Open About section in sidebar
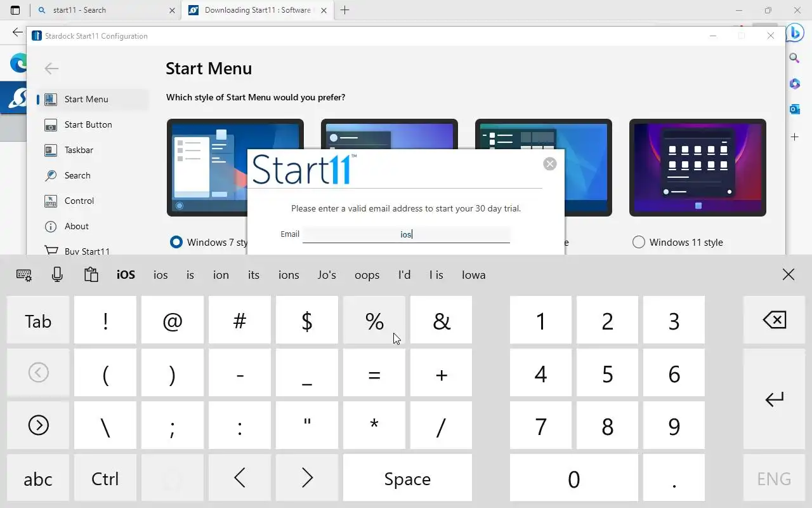812x508 pixels. pos(93,226)
